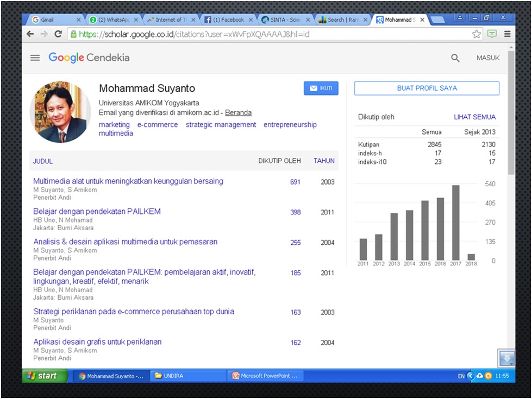Click the search magnifier icon in Cendekia

point(455,58)
